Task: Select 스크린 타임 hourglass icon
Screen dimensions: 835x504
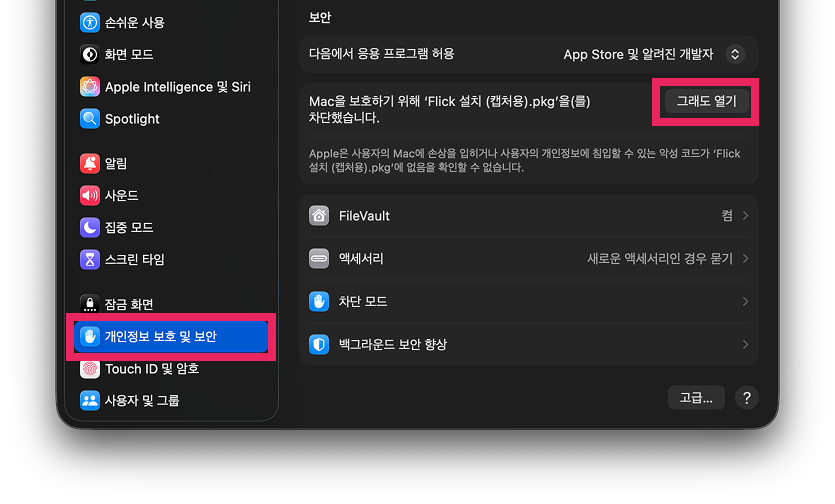Action: tap(89, 259)
